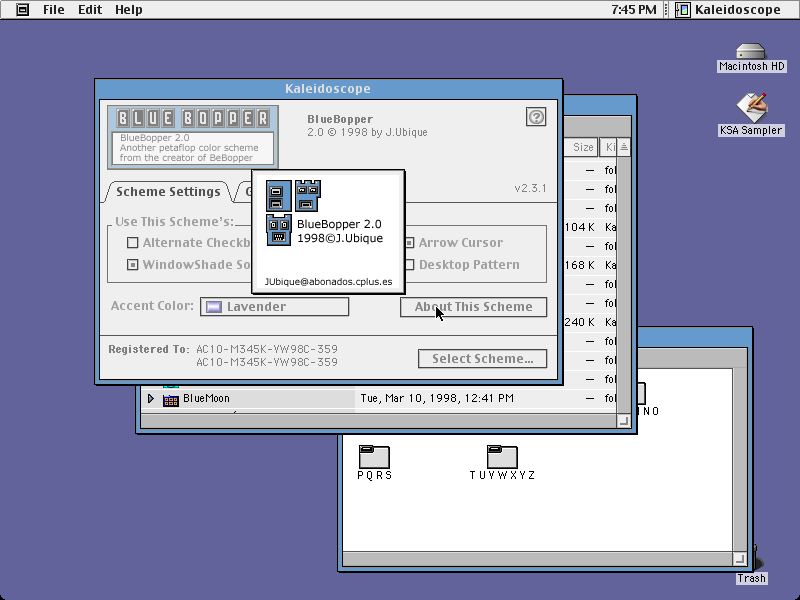Click the "Registered To:" label
This screenshot has width=800, height=600.
click(148, 349)
